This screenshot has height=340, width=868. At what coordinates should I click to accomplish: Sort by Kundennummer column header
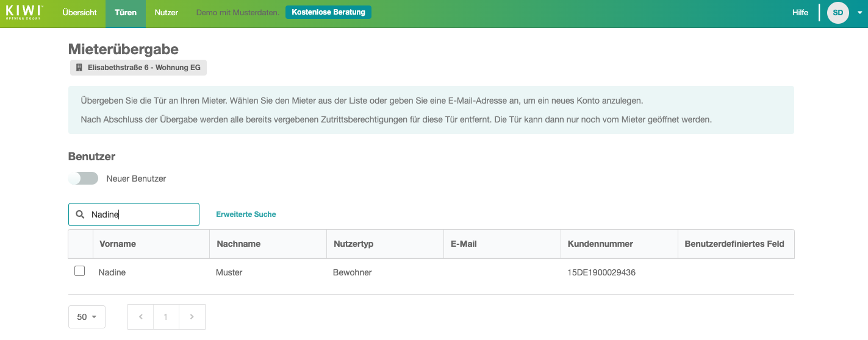click(x=600, y=244)
